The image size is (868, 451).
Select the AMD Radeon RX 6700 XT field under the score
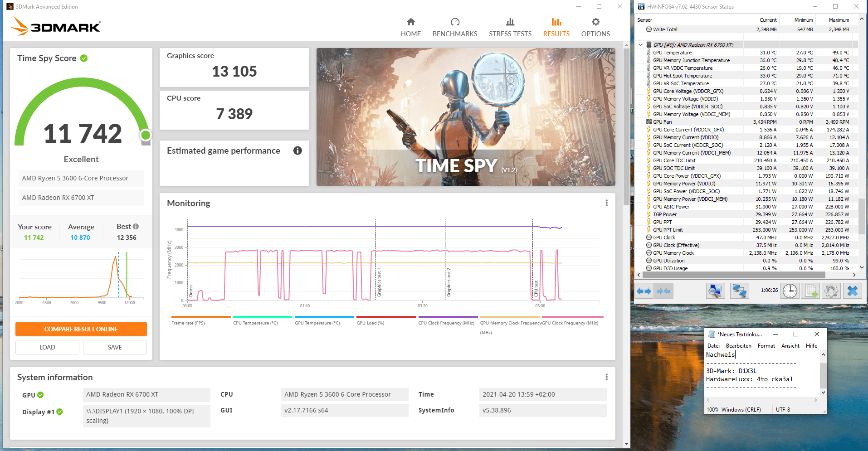(x=81, y=198)
